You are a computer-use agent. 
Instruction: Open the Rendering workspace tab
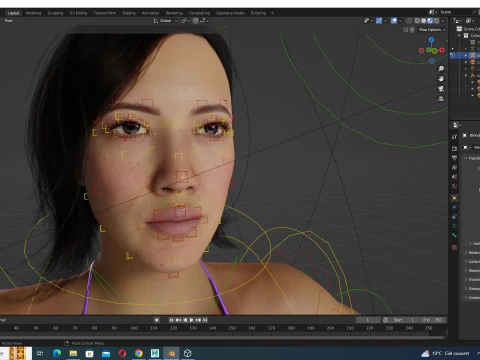pyautogui.click(x=174, y=13)
